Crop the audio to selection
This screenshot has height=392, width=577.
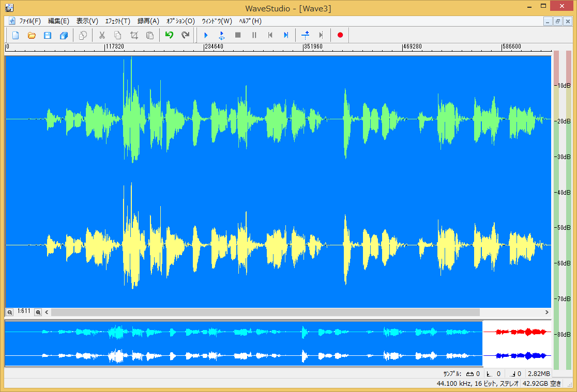click(x=134, y=35)
